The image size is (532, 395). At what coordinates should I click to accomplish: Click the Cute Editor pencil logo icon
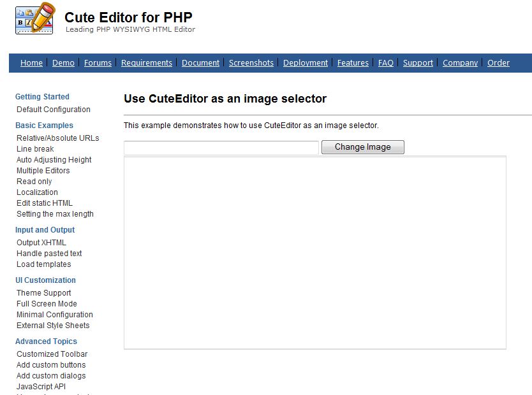click(34, 18)
